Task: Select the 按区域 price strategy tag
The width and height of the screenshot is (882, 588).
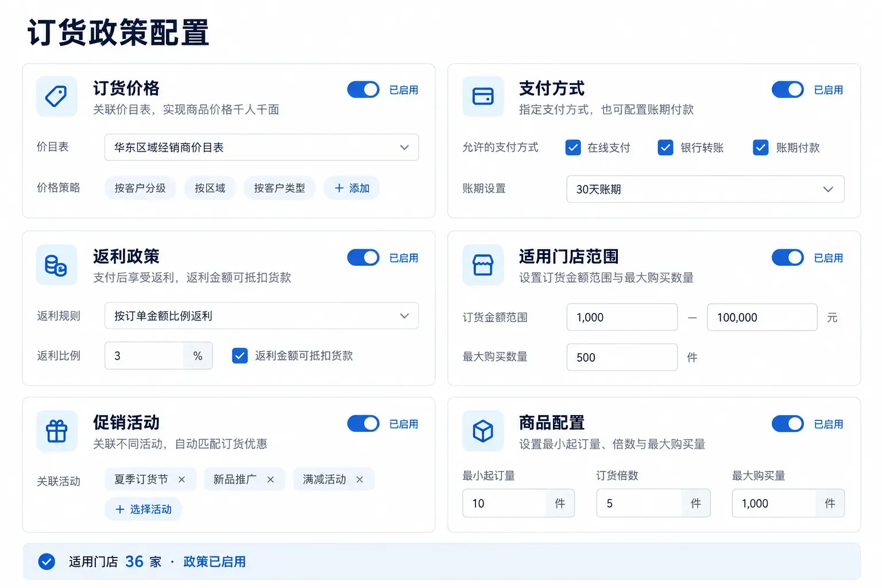Action: (x=210, y=188)
